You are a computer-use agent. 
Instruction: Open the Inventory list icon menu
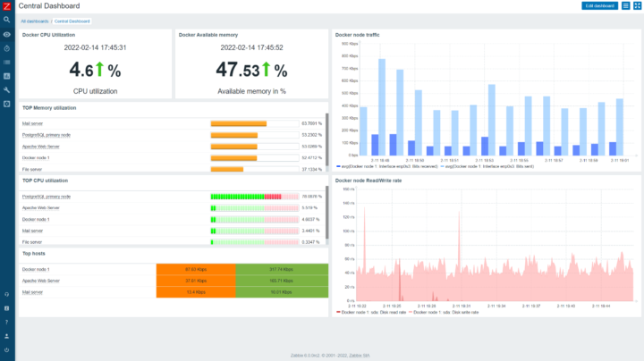(6, 63)
